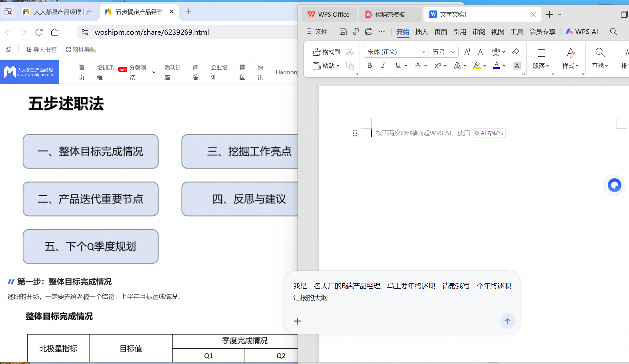Switch to the 页面 ribbon tab
Viewport: 629px width, 364px height.
click(x=441, y=32)
